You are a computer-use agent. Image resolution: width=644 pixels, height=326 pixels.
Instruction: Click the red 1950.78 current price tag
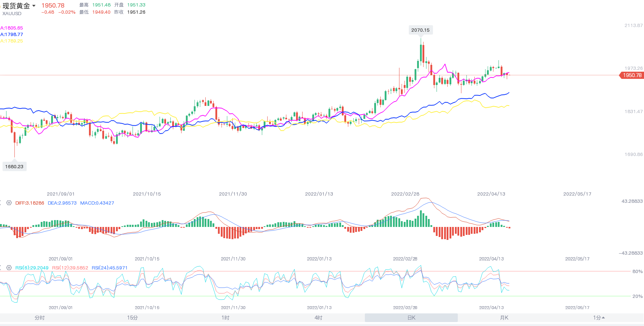(632, 75)
